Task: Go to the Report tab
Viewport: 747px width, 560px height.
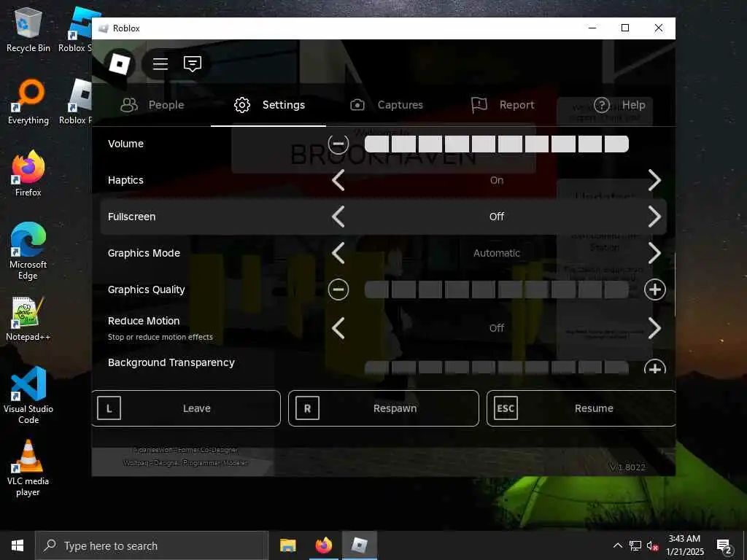Action: [x=503, y=105]
